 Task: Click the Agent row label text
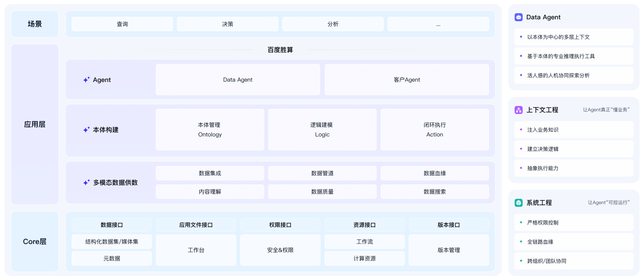coord(102,80)
